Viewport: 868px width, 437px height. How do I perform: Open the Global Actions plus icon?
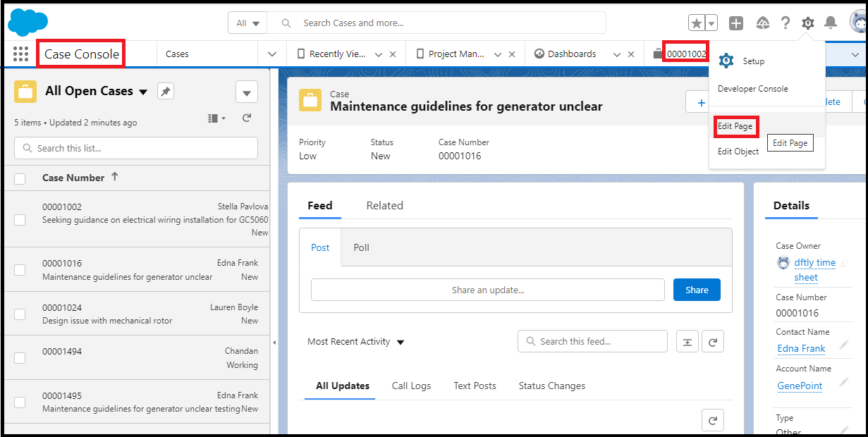736,23
